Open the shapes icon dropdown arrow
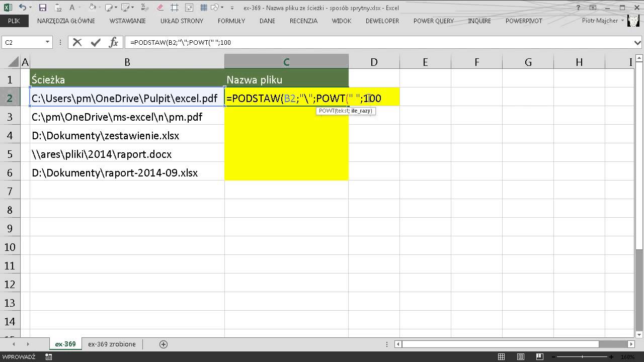 click(223, 8)
